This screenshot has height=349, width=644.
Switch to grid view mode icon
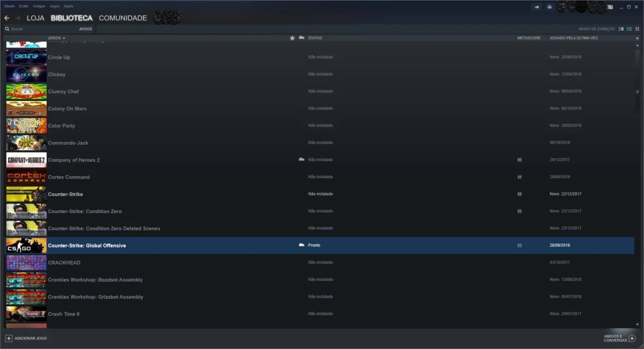(637, 29)
